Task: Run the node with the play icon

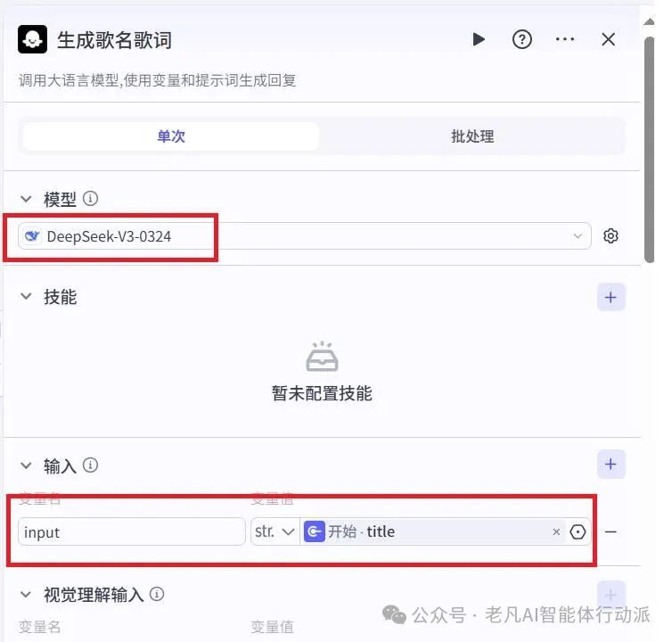Action: click(479, 39)
